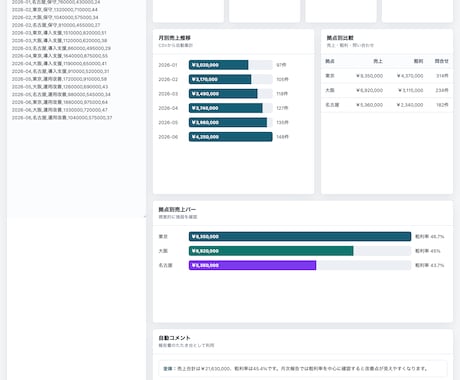This screenshot has width=460, height=380.
Task: Select the green 大阪 sales bar
Action: click(271, 251)
